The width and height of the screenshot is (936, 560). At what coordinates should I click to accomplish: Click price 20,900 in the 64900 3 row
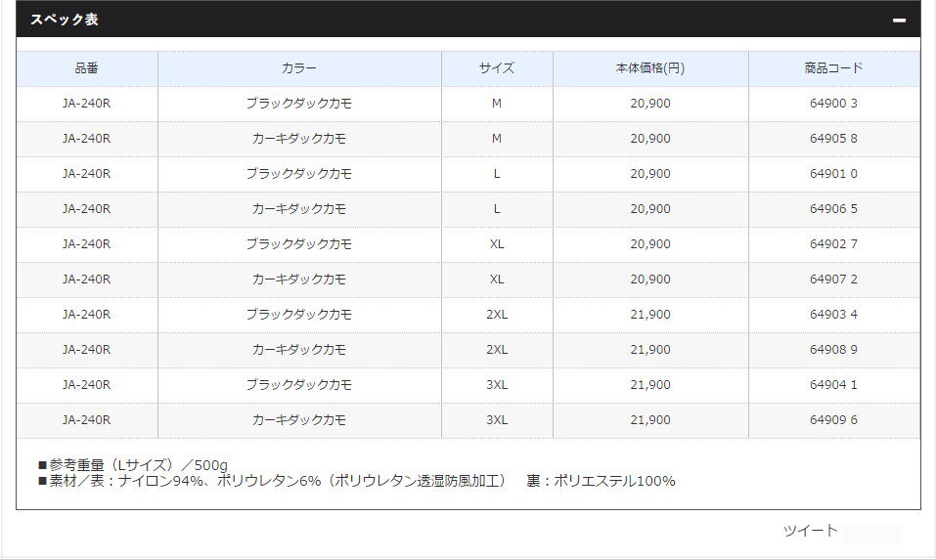pyautogui.click(x=650, y=104)
